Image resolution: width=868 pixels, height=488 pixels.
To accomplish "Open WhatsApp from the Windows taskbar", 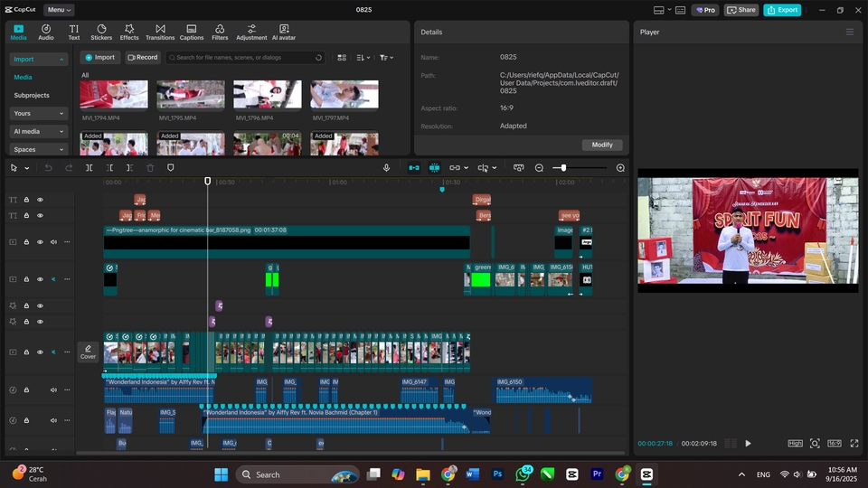I will pyautogui.click(x=523, y=474).
